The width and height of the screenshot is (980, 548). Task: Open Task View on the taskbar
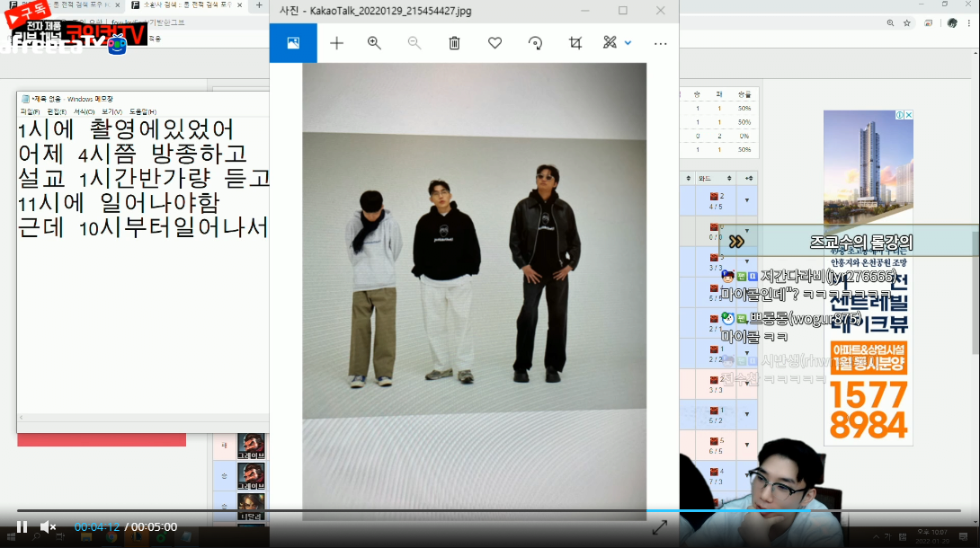(60, 537)
